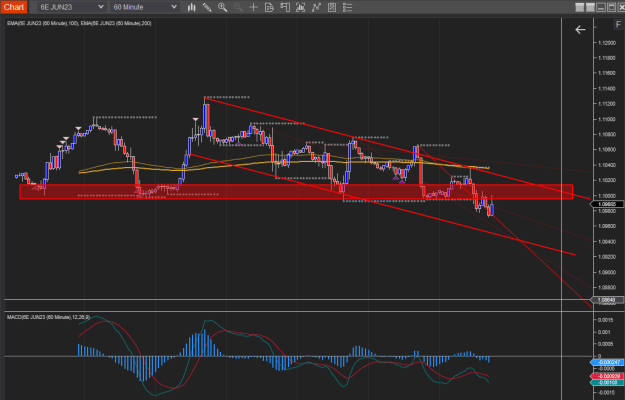
Task: Open the Data Series window
Action: coord(301,7)
